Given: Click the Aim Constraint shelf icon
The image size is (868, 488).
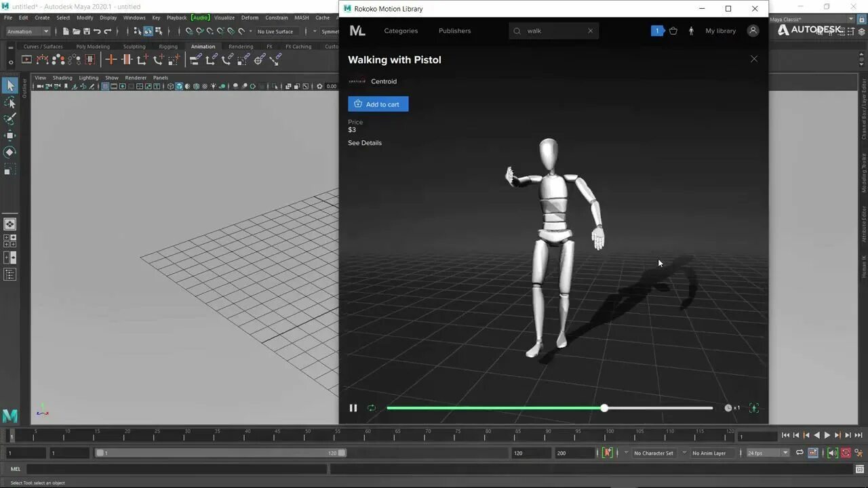Looking at the screenshot, I should (x=259, y=60).
